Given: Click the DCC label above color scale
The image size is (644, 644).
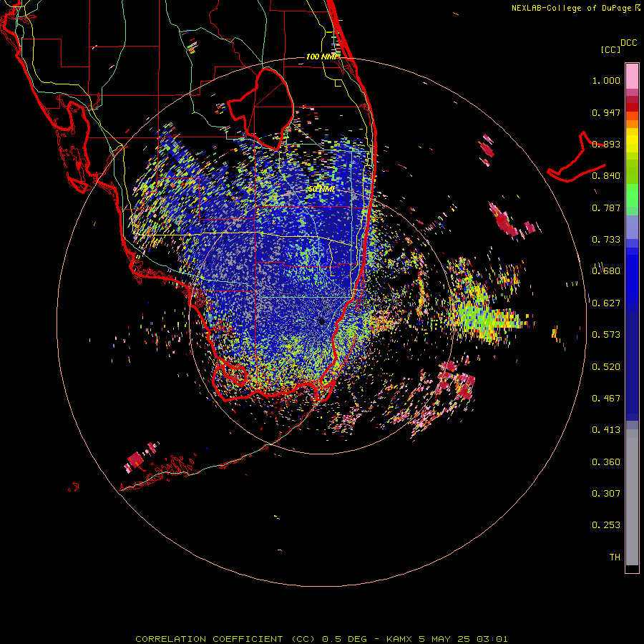Looking at the screenshot, I should click(628, 43).
